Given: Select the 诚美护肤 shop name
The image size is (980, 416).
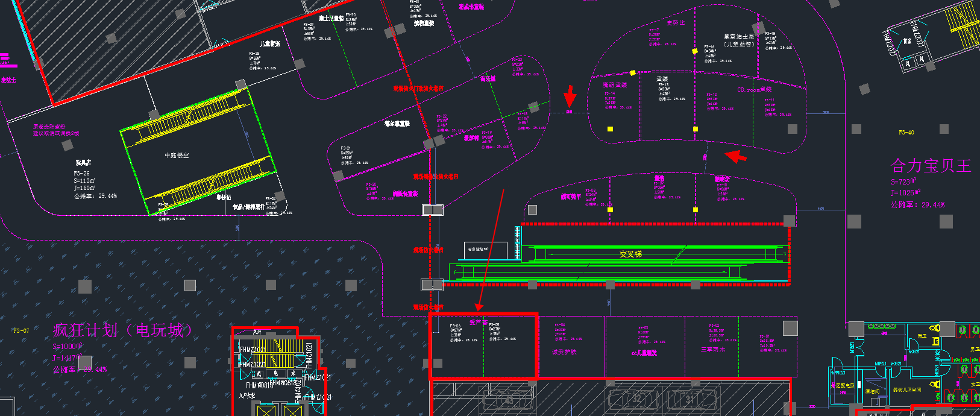Looking at the screenshot, I should tap(564, 352).
